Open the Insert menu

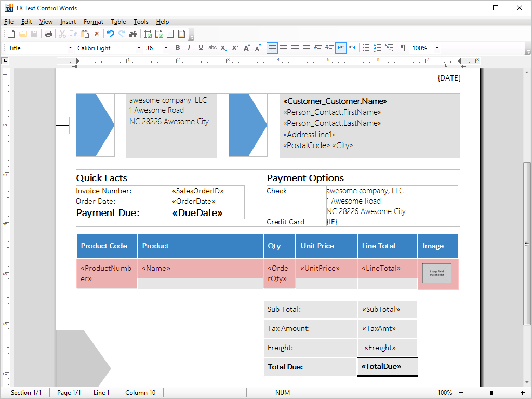click(x=68, y=22)
